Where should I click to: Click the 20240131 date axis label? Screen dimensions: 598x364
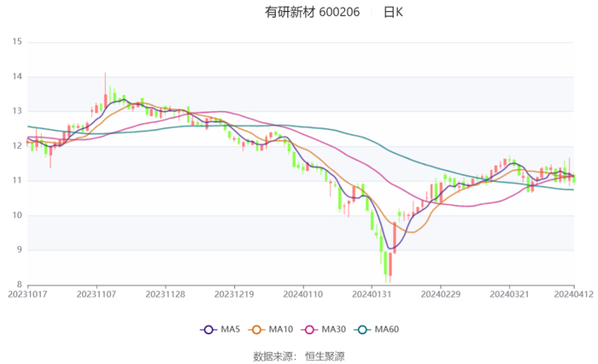pos(372,296)
